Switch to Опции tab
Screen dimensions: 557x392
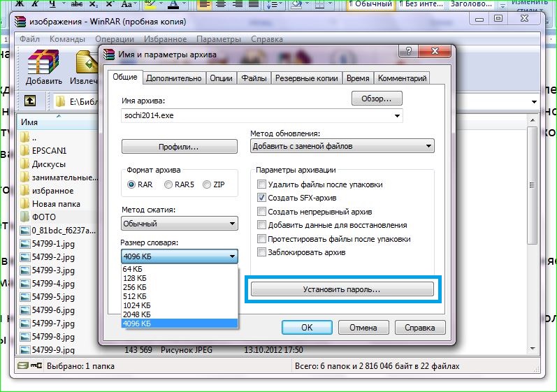[221, 78]
